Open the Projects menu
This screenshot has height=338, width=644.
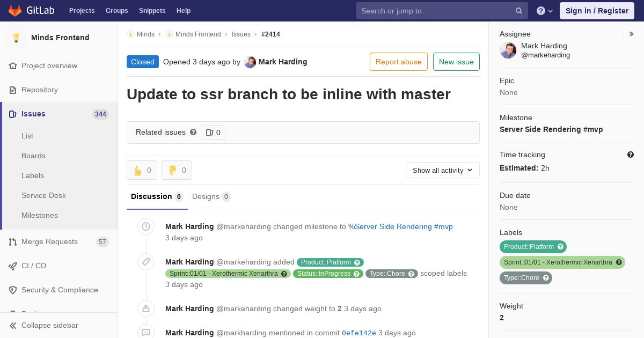pos(82,11)
